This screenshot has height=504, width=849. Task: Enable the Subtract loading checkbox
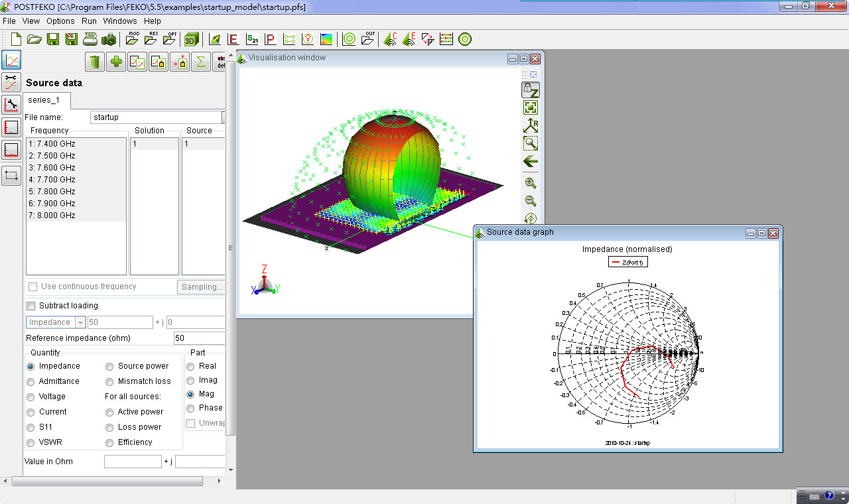(x=31, y=306)
